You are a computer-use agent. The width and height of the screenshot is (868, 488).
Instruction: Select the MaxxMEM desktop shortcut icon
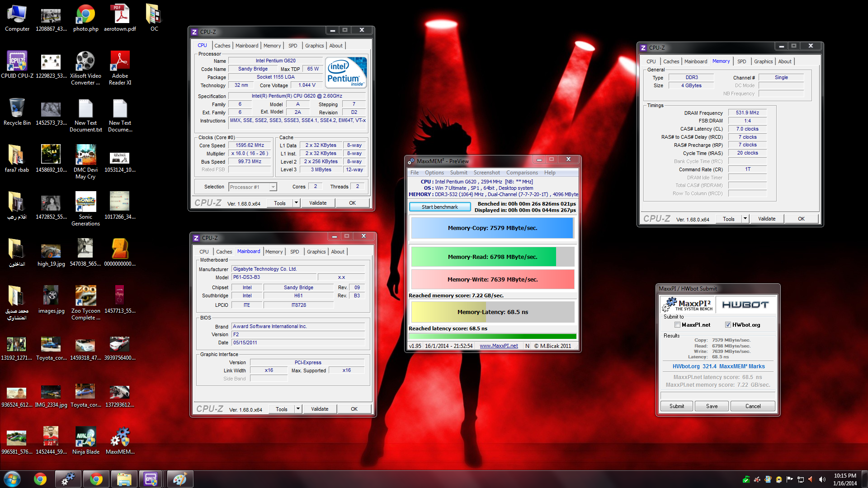click(x=120, y=441)
